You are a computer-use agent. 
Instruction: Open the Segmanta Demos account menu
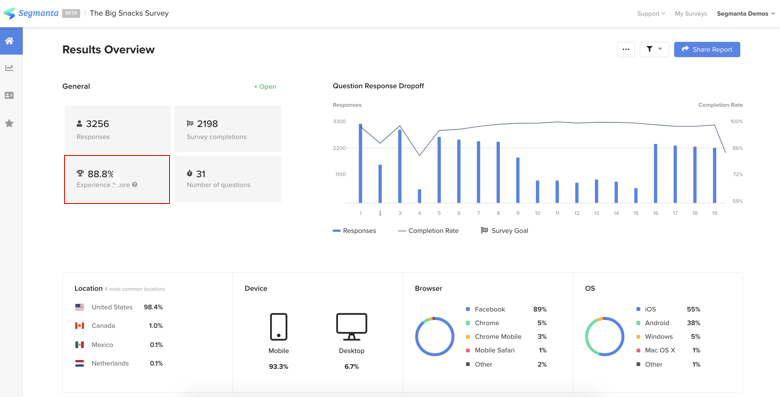click(746, 13)
